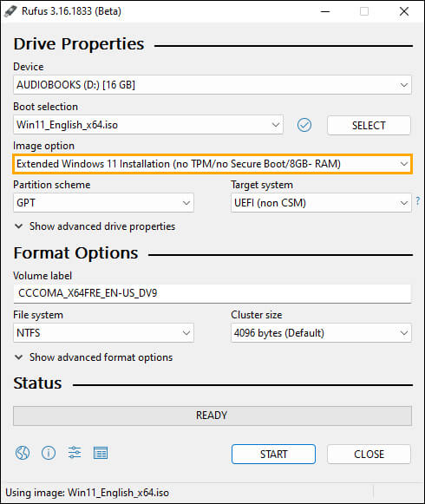Click the Volume label text field

pyautogui.click(x=212, y=293)
